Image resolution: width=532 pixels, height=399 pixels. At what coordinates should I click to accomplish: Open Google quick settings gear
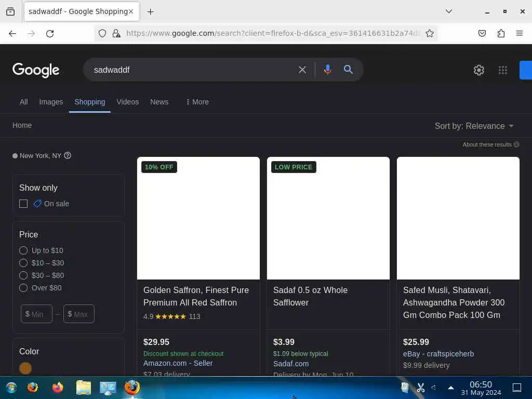(x=478, y=70)
